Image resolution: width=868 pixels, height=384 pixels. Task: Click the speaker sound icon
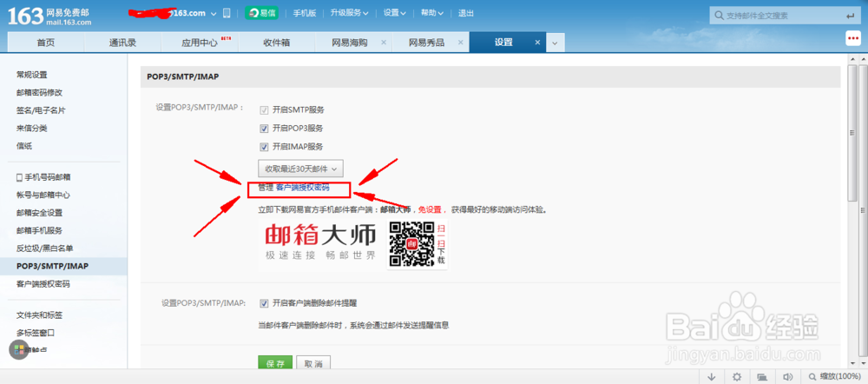point(787,377)
